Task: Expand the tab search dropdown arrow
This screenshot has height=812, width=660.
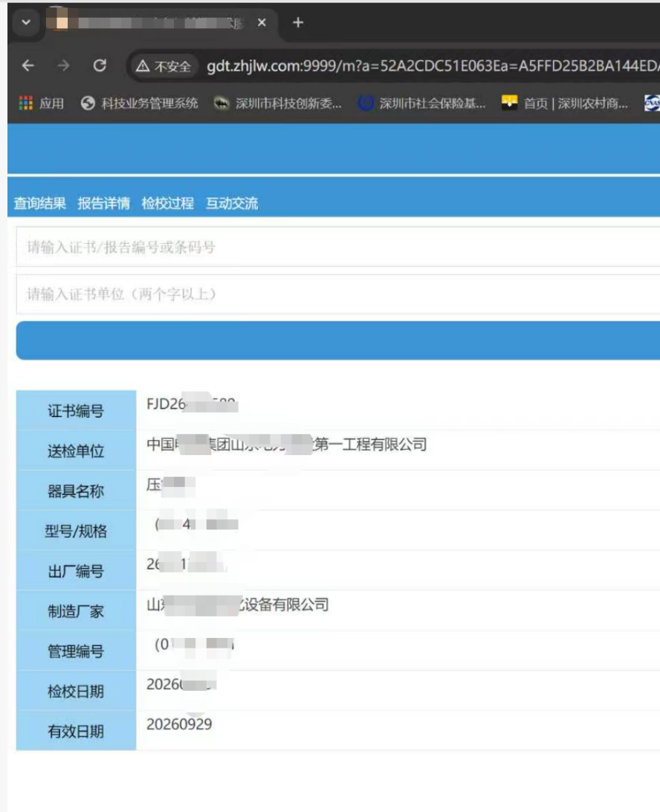Action: pyautogui.click(x=27, y=23)
